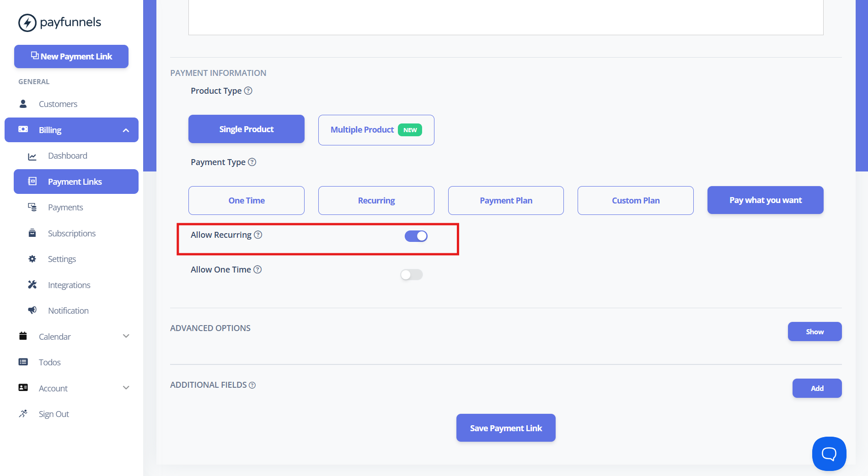This screenshot has width=868, height=476.
Task: Click the Allow One Time help icon
Action: pyautogui.click(x=257, y=269)
